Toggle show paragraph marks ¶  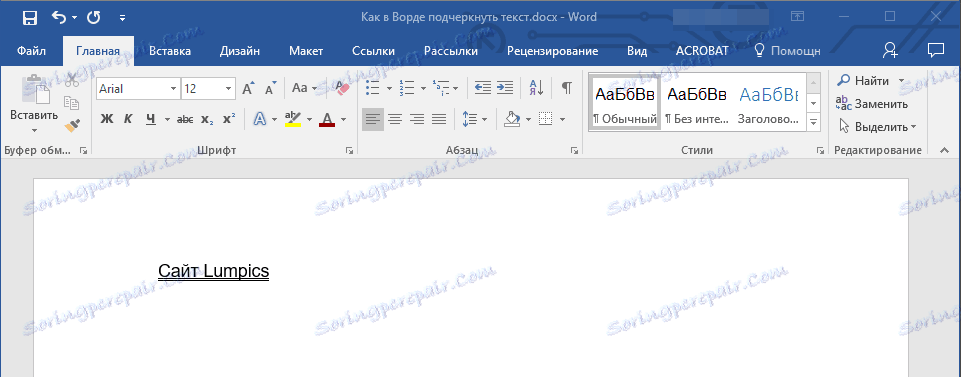[567, 88]
